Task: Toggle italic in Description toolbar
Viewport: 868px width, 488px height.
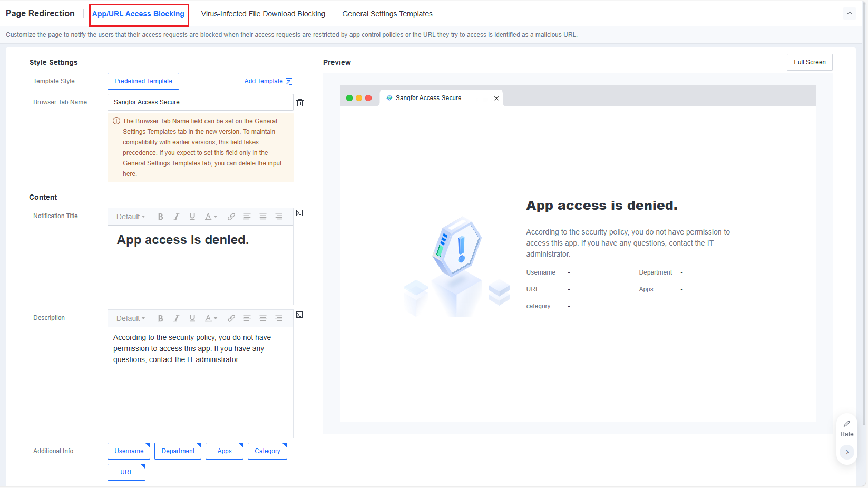Action: 177,318
